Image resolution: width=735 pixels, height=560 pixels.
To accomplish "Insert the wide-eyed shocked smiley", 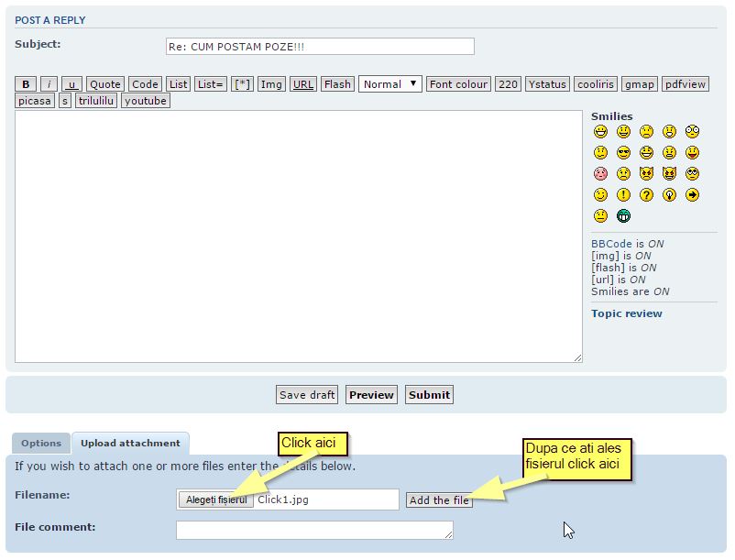I will coord(692,131).
